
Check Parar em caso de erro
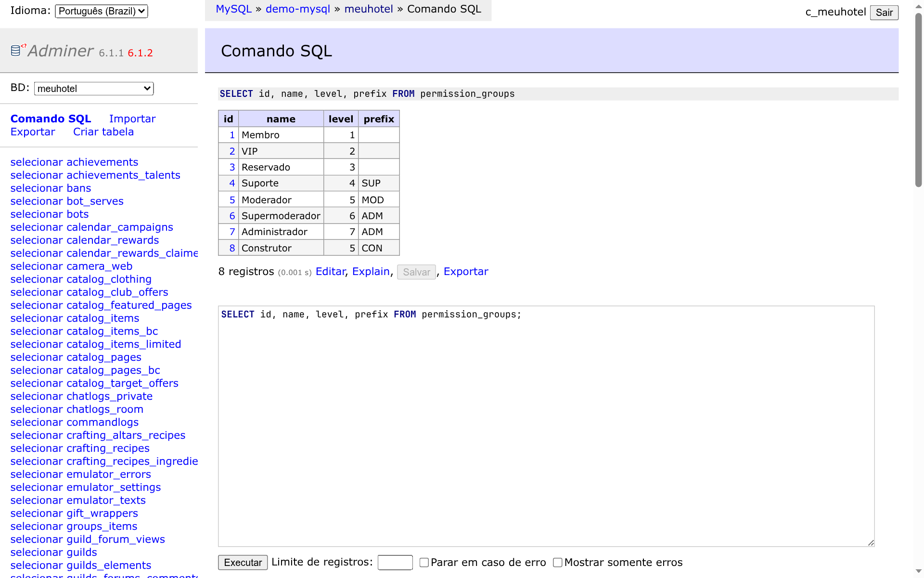pos(424,563)
